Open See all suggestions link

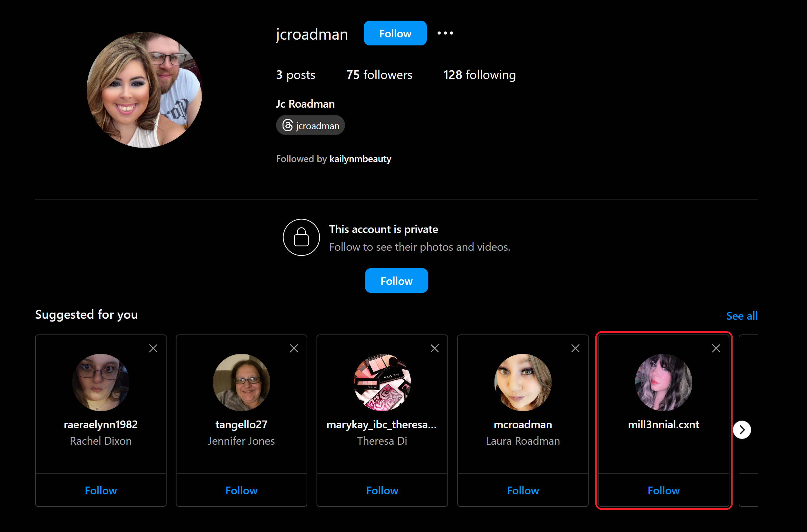tap(742, 315)
